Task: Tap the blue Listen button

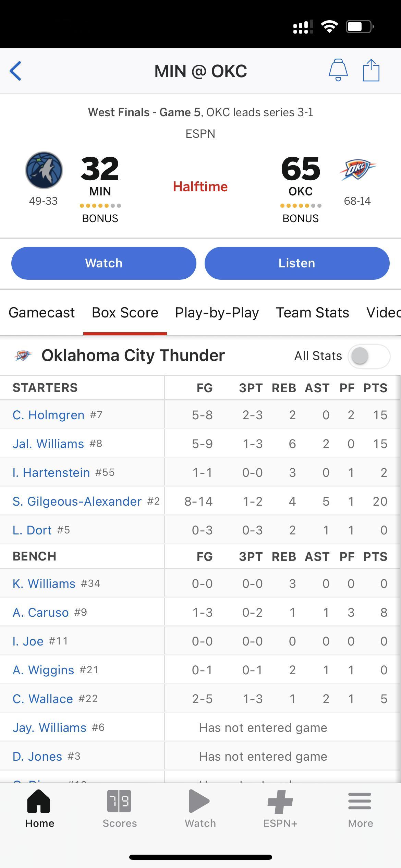Action: (x=297, y=263)
